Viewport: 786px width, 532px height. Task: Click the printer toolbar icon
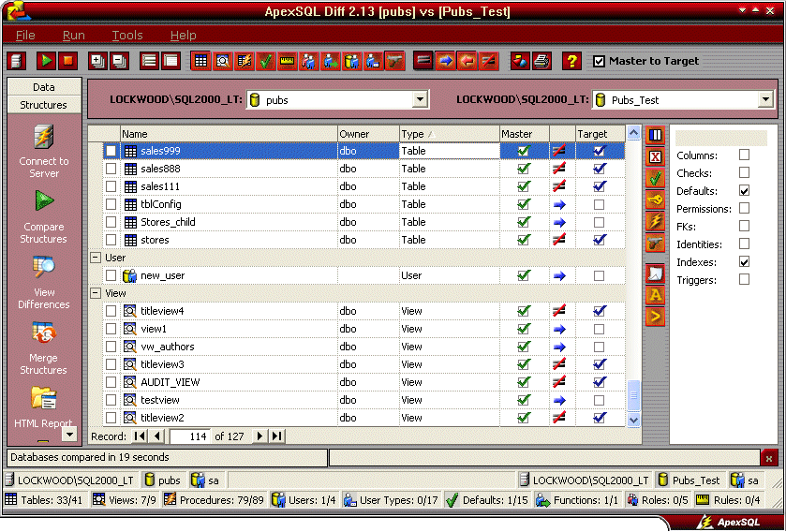pyautogui.click(x=541, y=61)
